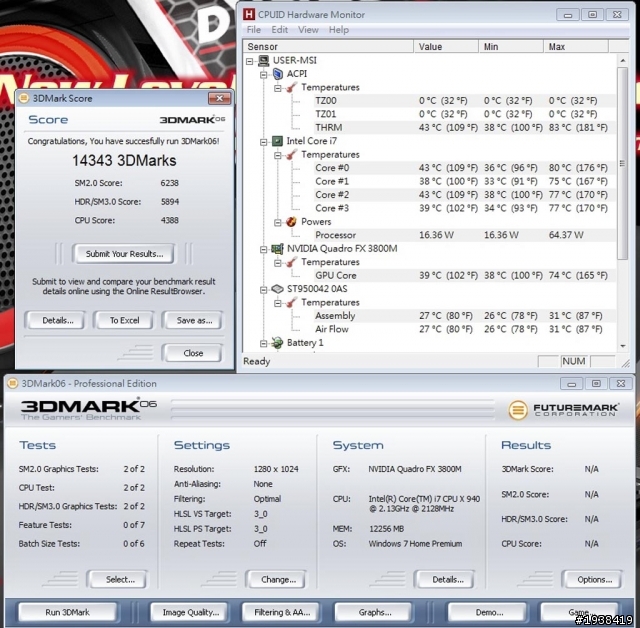Open Filtering & AA settings
This screenshot has height=628, width=640.
pos(282,612)
